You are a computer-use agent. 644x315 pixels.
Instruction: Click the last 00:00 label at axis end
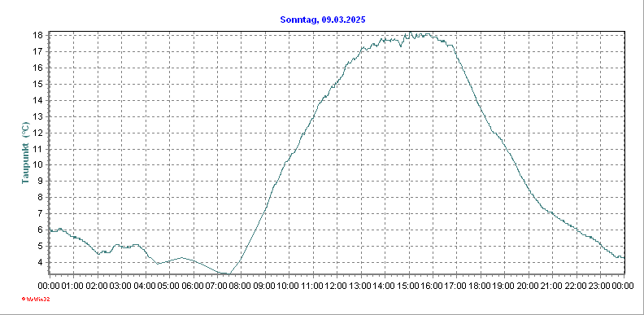(x=624, y=286)
